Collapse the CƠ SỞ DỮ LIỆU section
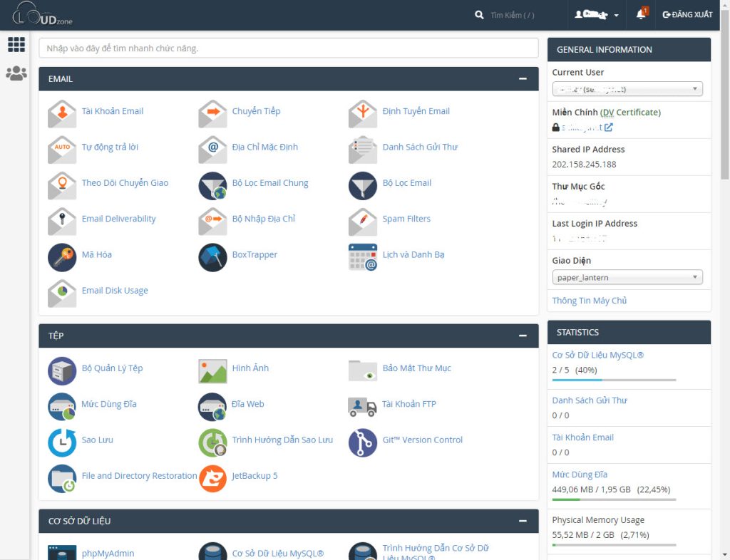The height and width of the screenshot is (560, 730). (x=523, y=521)
